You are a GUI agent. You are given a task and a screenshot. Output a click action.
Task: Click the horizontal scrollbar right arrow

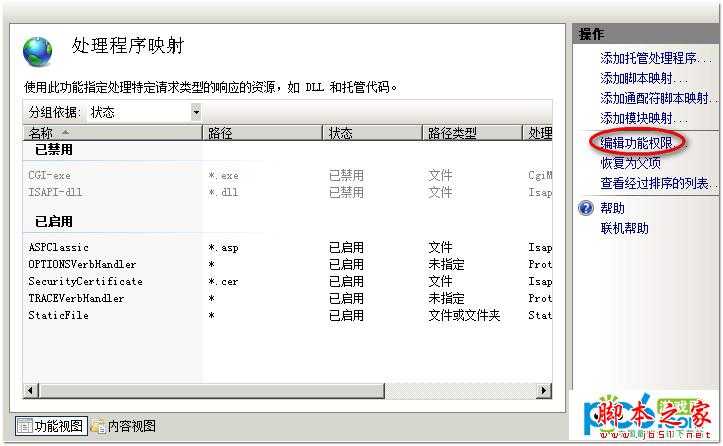coord(544,391)
